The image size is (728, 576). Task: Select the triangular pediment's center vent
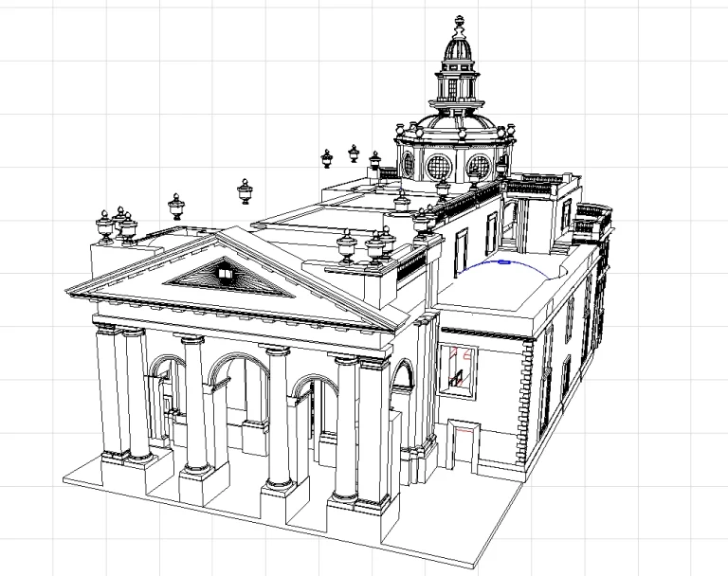coord(225,274)
